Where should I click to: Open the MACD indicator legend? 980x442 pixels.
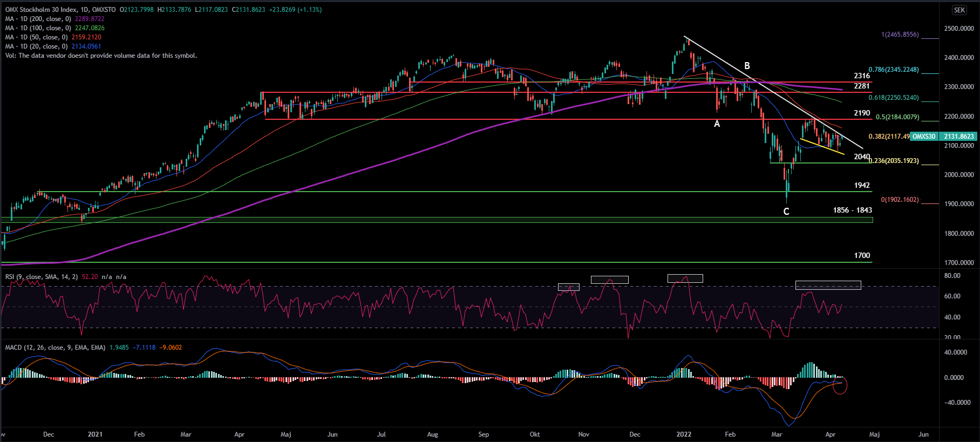[55, 348]
